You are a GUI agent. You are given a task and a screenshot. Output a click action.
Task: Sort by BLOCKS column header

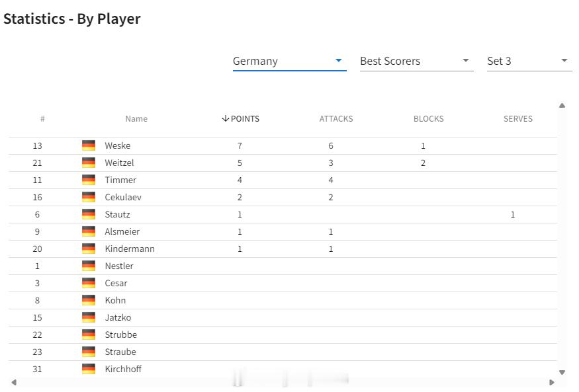click(428, 119)
